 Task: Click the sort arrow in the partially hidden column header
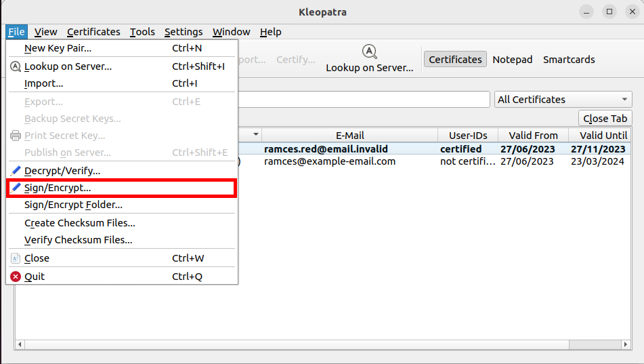coord(256,134)
